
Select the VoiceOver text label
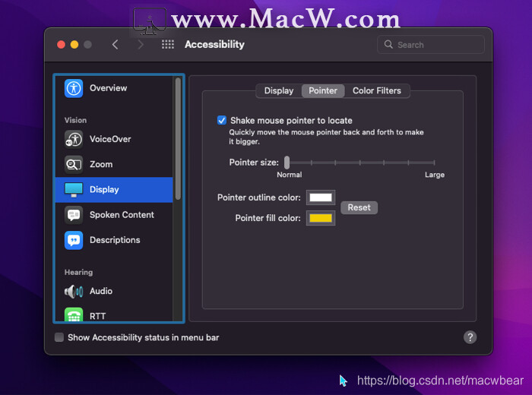[110, 139]
